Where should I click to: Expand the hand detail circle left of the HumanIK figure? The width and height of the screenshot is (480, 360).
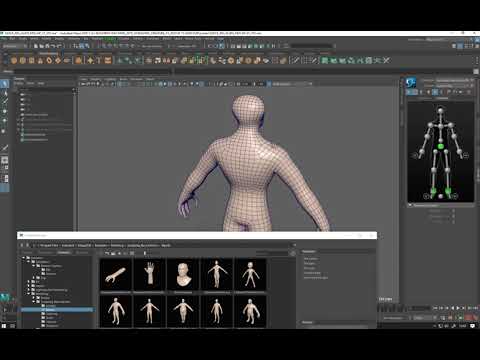[415, 155]
